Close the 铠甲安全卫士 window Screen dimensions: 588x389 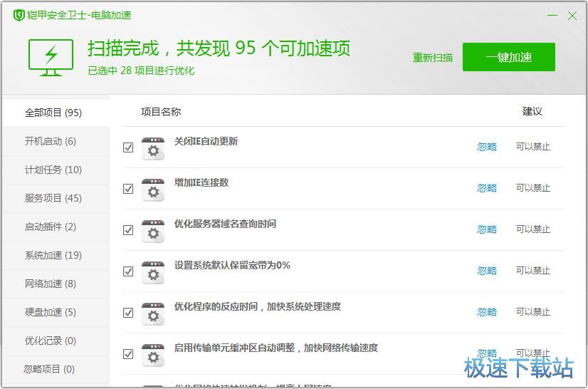point(572,16)
